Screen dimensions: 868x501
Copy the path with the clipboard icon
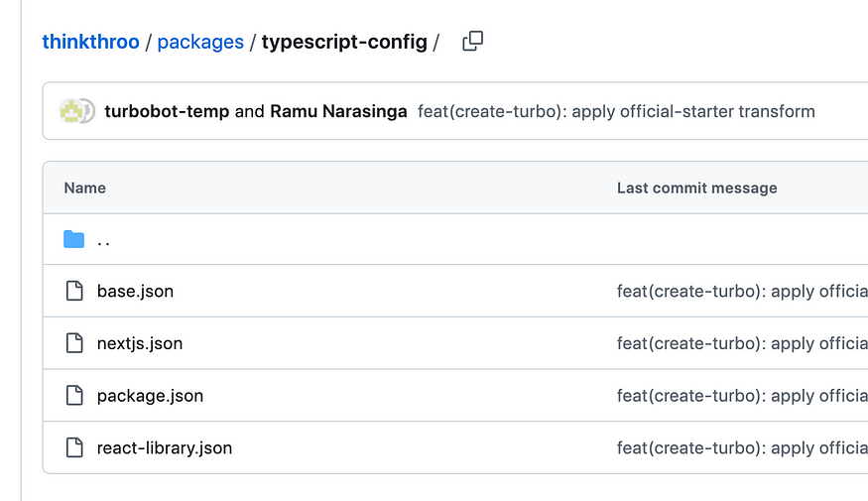472,41
